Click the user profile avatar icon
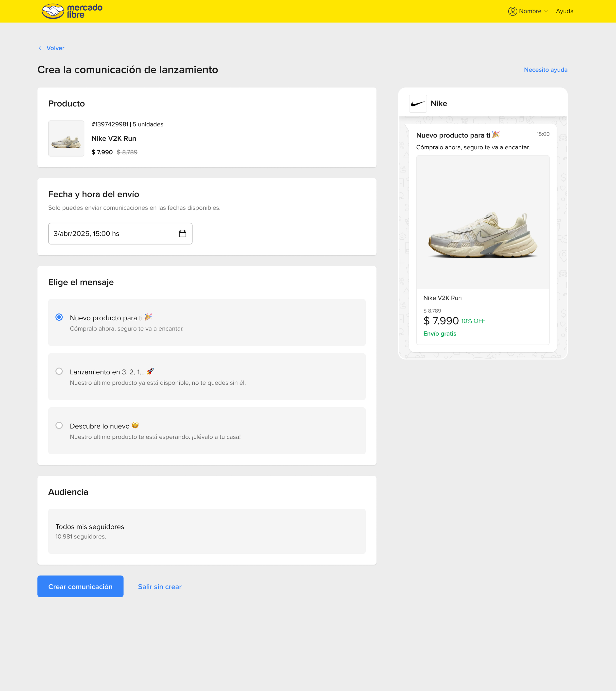 pos(513,11)
